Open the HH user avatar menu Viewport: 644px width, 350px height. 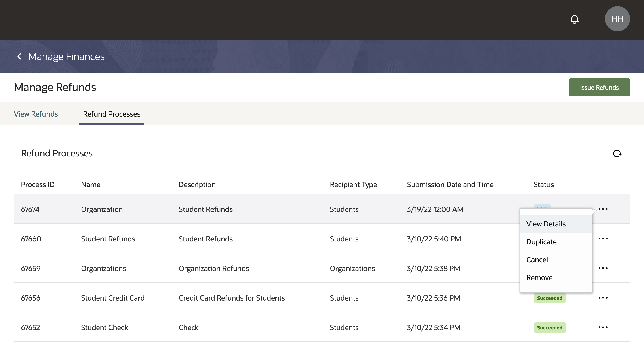click(617, 19)
